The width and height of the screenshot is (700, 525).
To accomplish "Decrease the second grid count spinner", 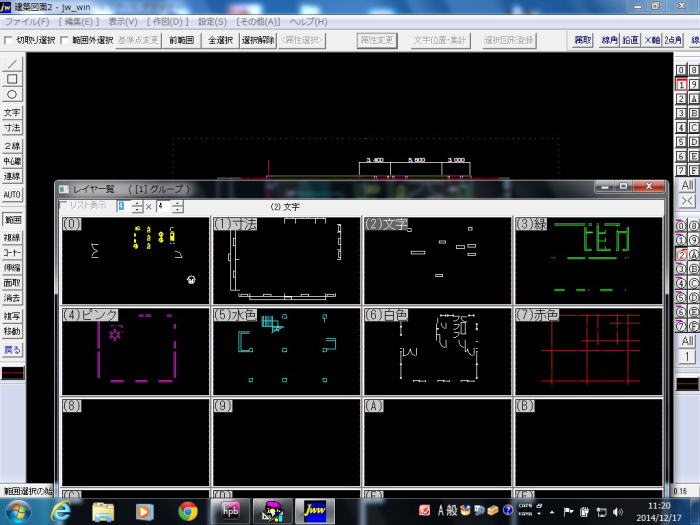I will click(x=178, y=209).
